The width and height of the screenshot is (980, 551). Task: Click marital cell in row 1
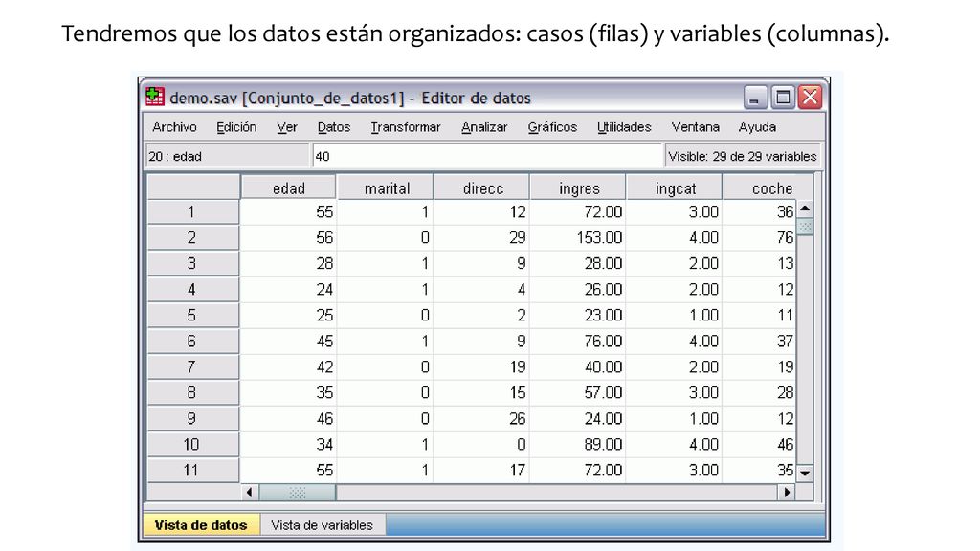pos(385,211)
